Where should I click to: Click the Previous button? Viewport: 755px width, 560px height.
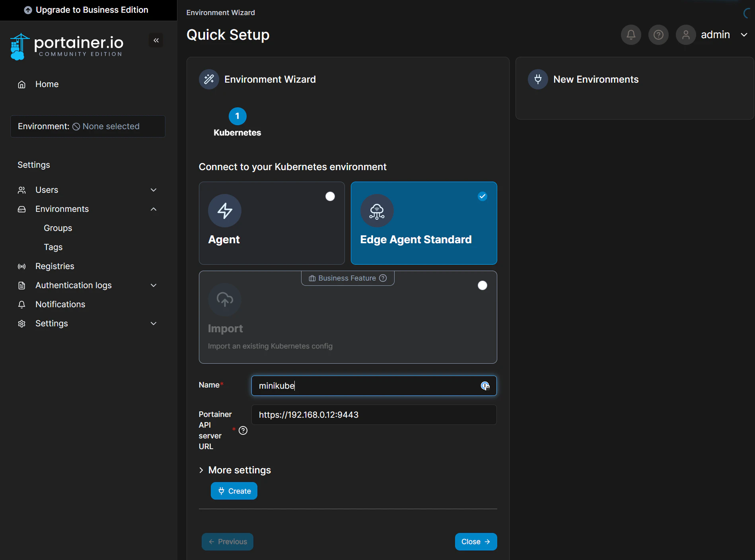pyautogui.click(x=228, y=542)
